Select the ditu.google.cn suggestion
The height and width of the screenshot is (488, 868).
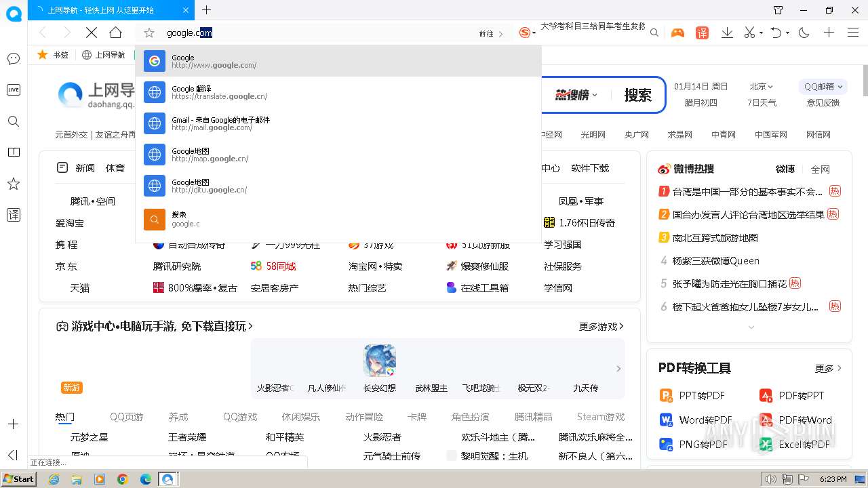click(338, 186)
